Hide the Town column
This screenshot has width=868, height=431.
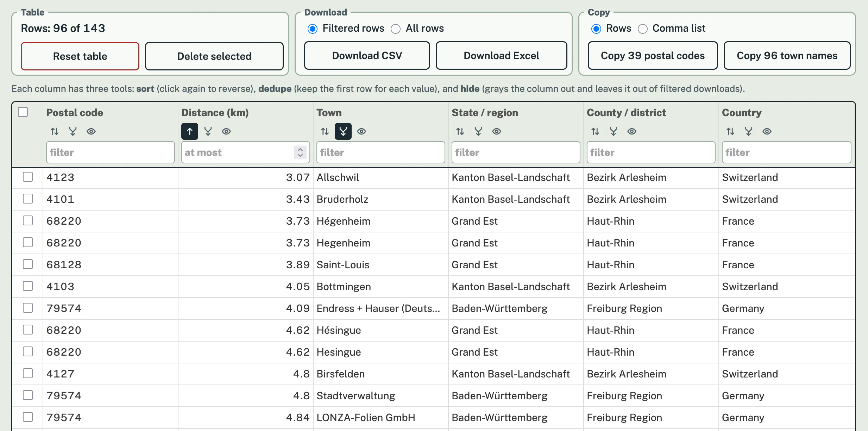tap(361, 131)
